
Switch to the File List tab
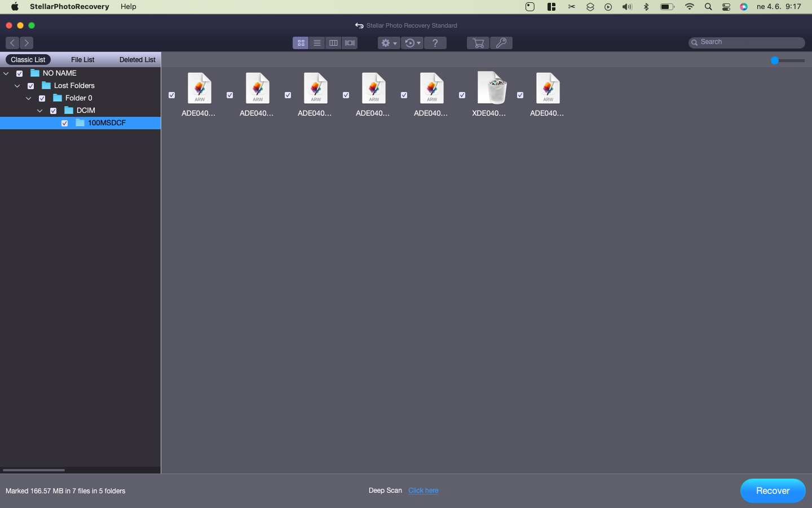[x=83, y=59]
